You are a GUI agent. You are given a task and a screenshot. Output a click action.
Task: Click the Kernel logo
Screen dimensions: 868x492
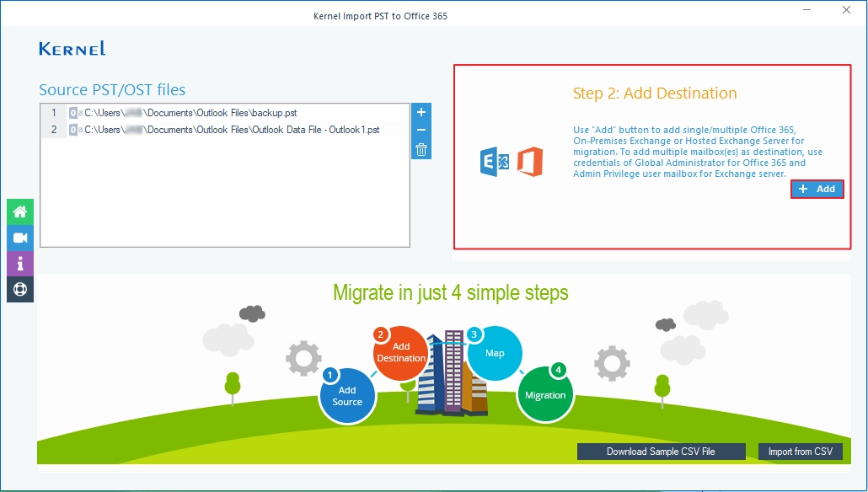pyautogui.click(x=72, y=49)
